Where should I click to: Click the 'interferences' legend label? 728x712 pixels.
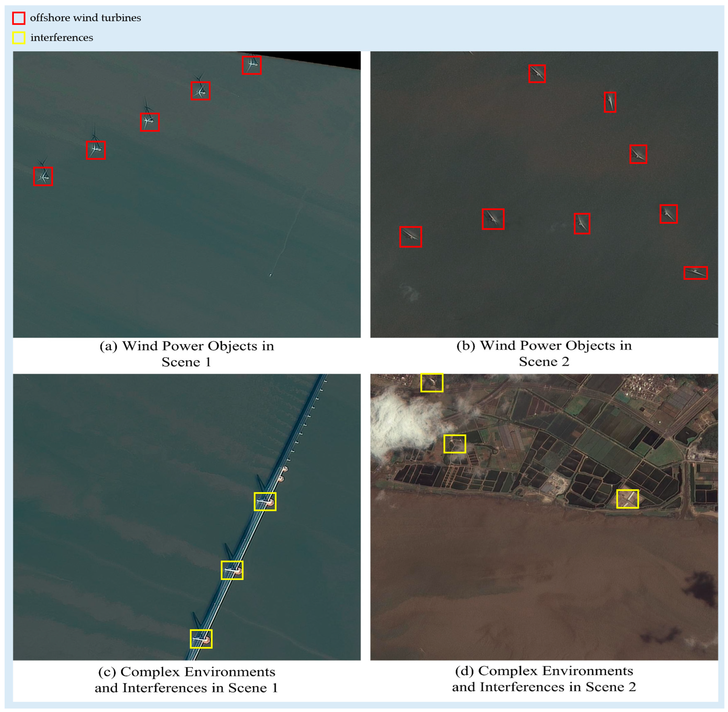(x=62, y=38)
